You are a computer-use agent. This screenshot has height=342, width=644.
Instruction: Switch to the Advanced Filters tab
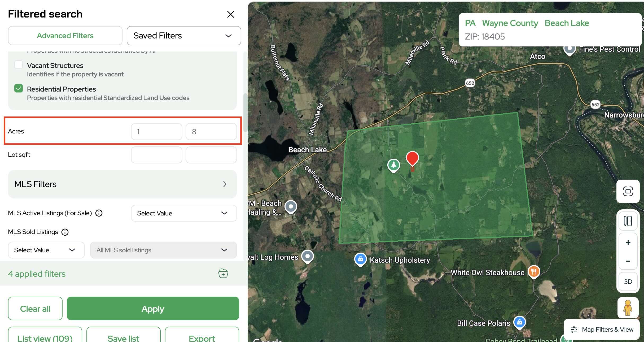[x=65, y=36]
